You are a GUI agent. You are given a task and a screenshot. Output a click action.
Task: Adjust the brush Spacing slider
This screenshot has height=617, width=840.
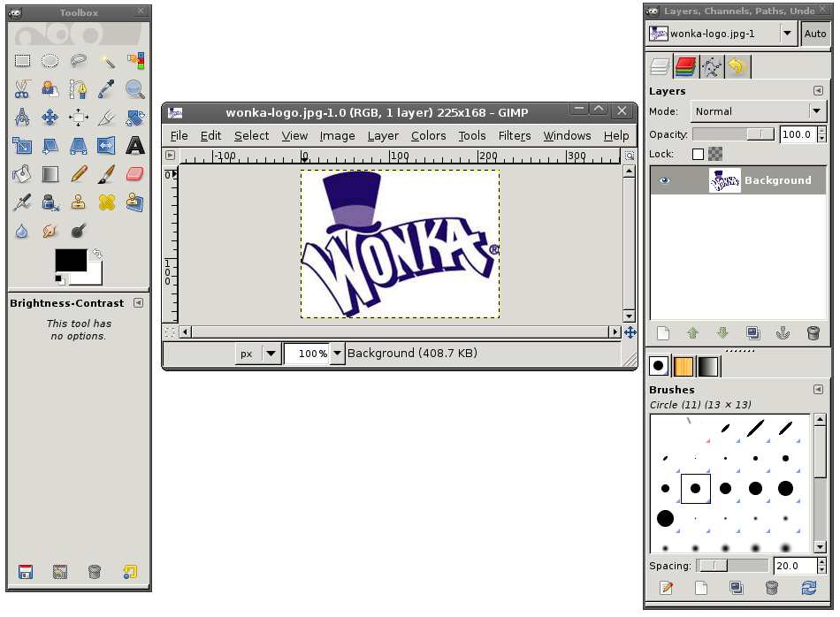pyautogui.click(x=732, y=566)
